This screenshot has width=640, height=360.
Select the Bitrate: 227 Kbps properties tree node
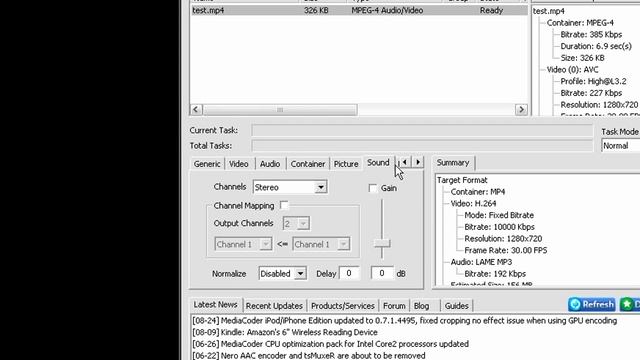click(x=591, y=93)
